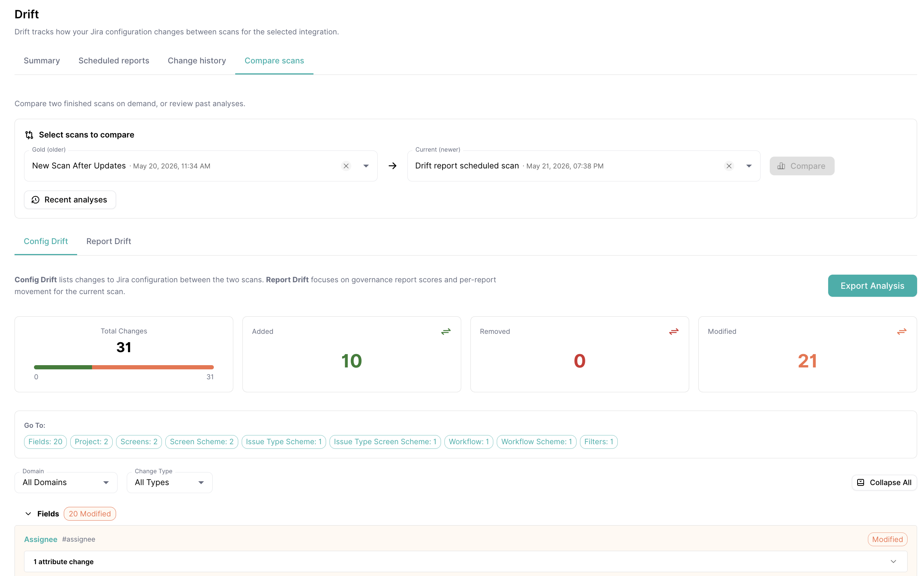The width and height of the screenshot is (924, 576).
Task: Click the right arrow between scan selectors
Action: [393, 166]
